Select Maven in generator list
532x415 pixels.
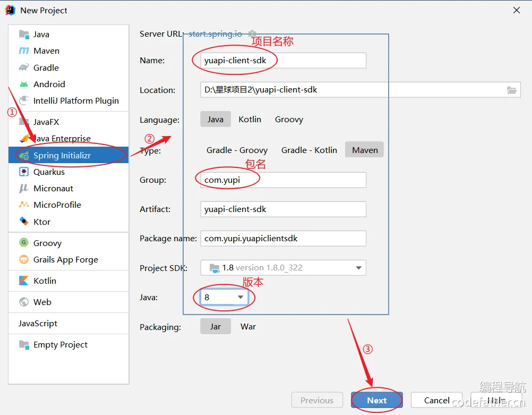[68, 50]
